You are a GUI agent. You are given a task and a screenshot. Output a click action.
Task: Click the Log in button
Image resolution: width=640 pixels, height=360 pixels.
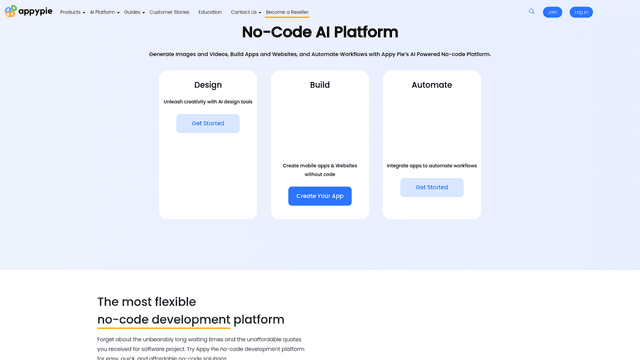pos(581,12)
